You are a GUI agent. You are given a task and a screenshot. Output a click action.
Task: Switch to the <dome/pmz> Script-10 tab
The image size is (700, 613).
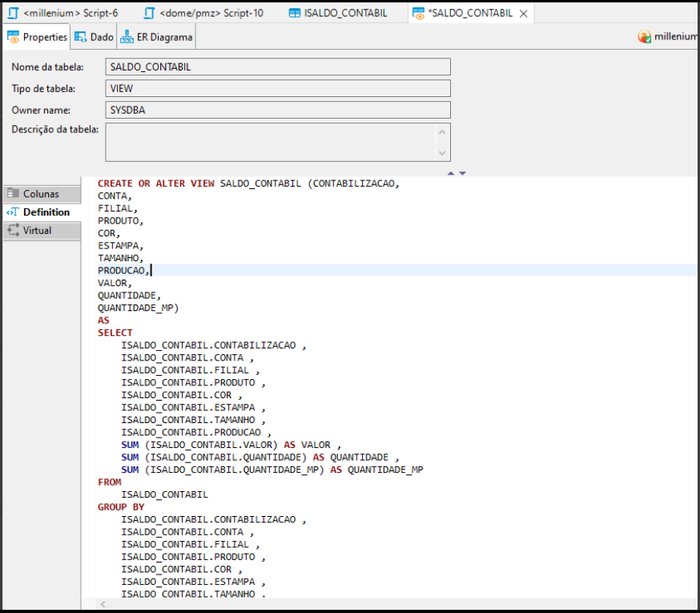204,13
